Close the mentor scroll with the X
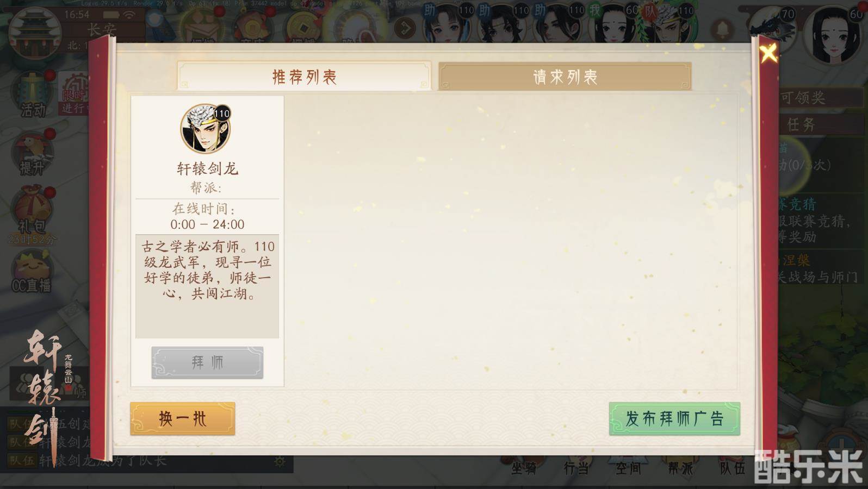This screenshot has height=489, width=868. point(768,53)
